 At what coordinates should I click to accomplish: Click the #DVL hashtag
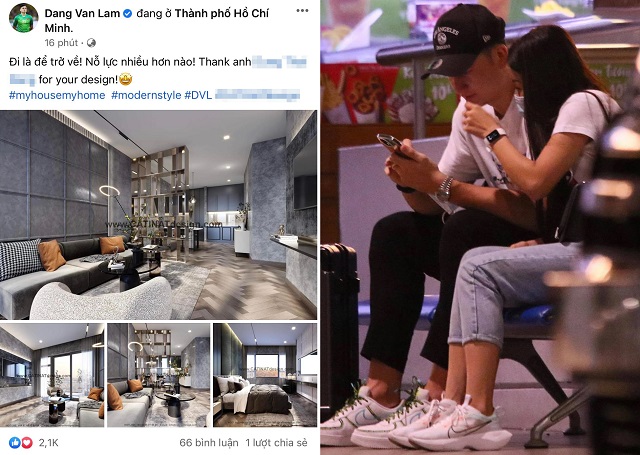198,95
